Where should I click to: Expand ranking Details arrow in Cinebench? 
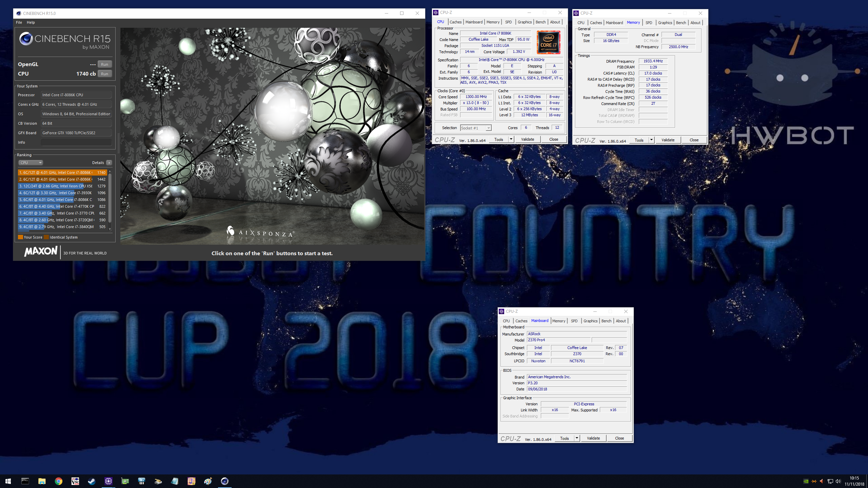(x=109, y=163)
